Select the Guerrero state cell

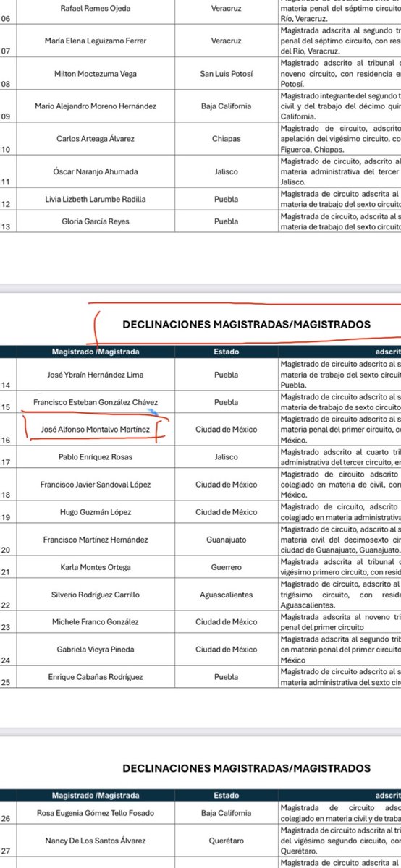[228, 567]
